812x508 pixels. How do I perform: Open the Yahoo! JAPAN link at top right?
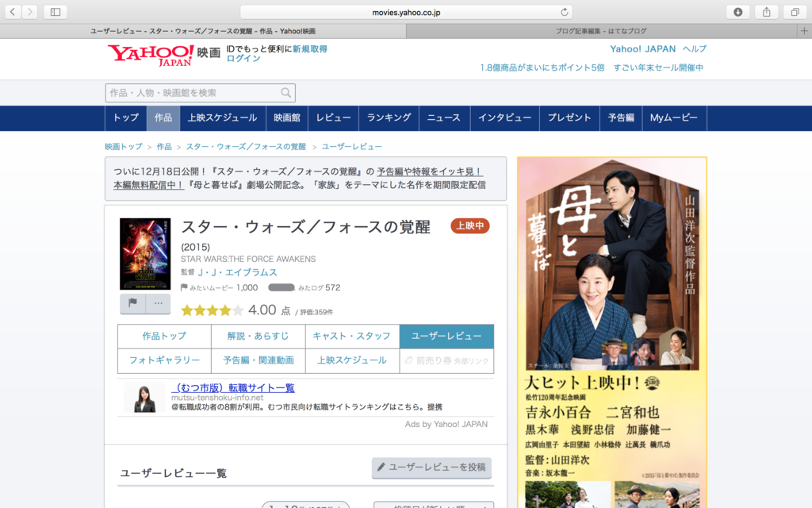click(642, 48)
